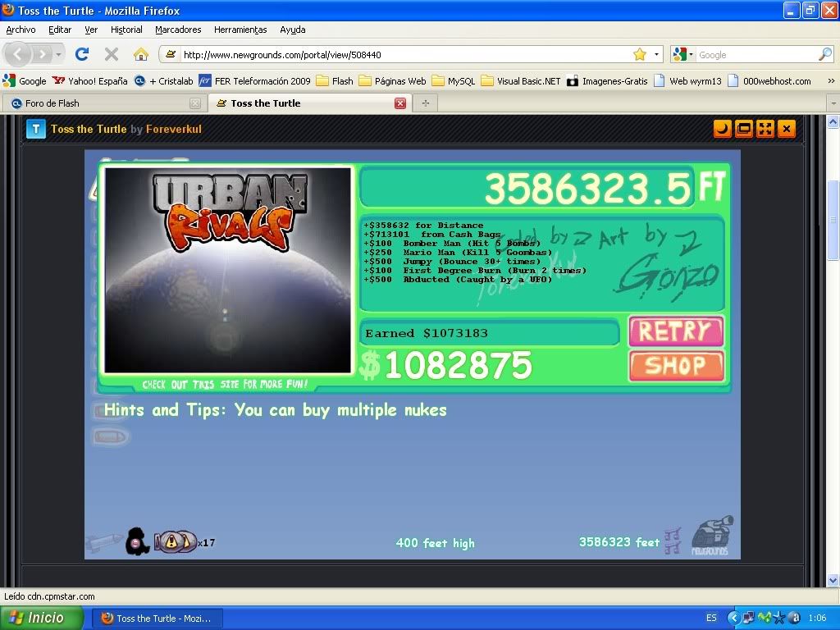840x630 pixels.
Task: Click the 'Toss the Turtle' game title
Action: (x=89, y=129)
